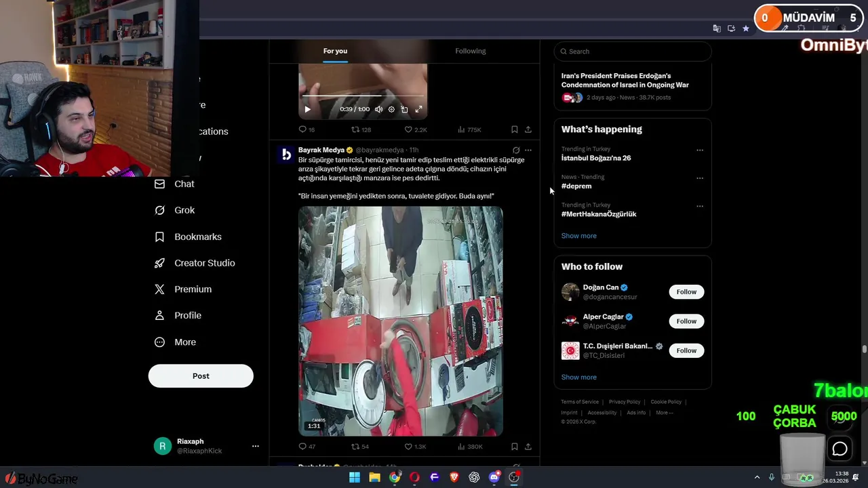The height and width of the screenshot is (488, 868).
Task: Open Premium in the sidebar
Action: (x=183, y=289)
